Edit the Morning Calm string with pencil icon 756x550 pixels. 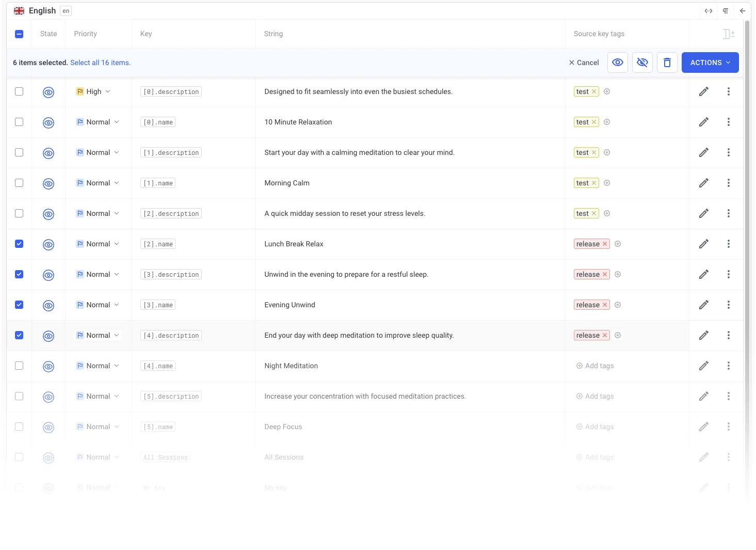(703, 183)
